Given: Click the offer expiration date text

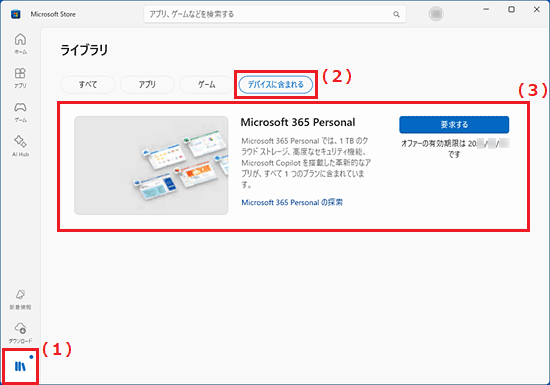Looking at the screenshot, I should click(x=455, y=149).
